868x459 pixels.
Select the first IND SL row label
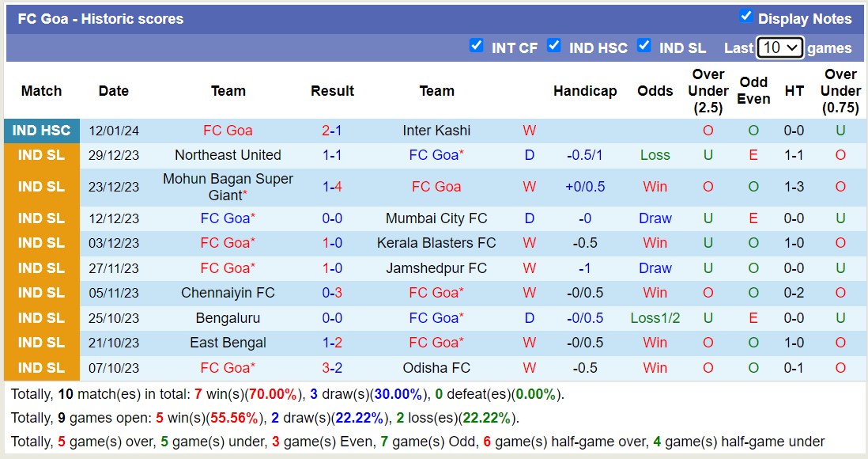pyautogui.click(x=40, y=155)
